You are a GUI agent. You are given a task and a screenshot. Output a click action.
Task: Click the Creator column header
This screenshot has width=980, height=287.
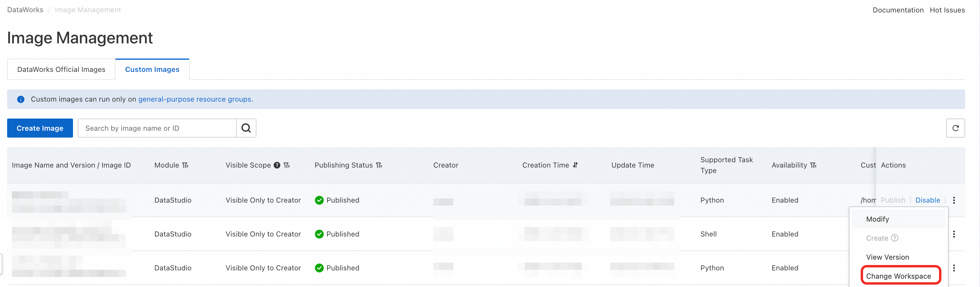click(x=445, y=165)
